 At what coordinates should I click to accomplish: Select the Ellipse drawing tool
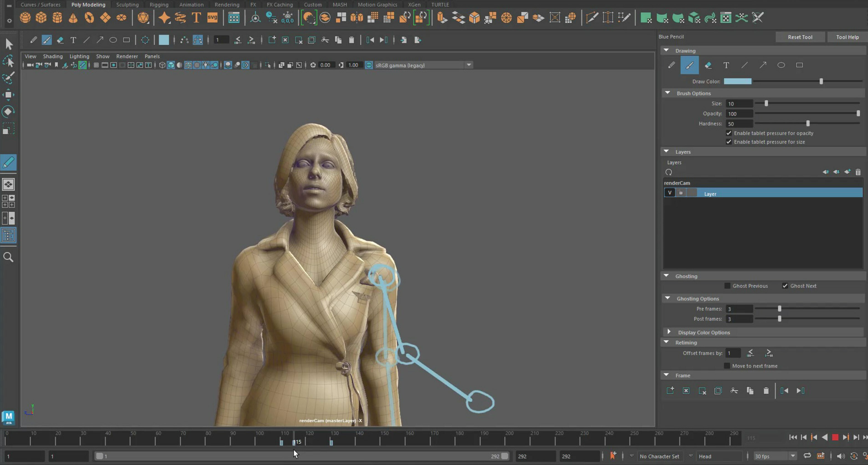pyautogui.click(x=782, y=65)
